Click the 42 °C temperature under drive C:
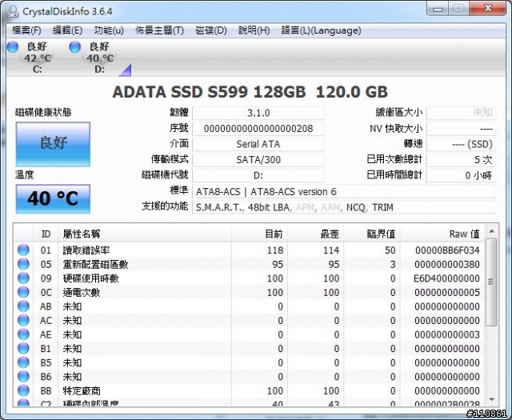 point(38,58)
